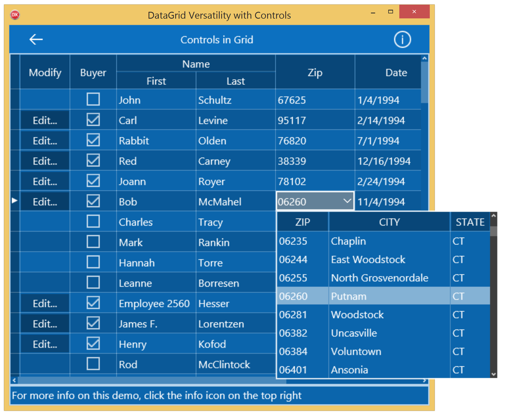Click the Modify column header
The width and height of the screenshot is (512, 420).
(x=45, y=72)
